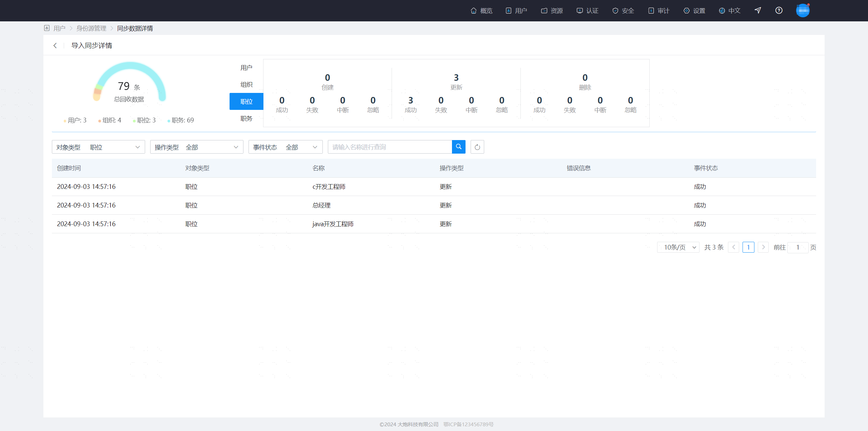This screenshot has height=431, width=868.
Task: Go back using the left arrow icon
Action: click(55, 45)
